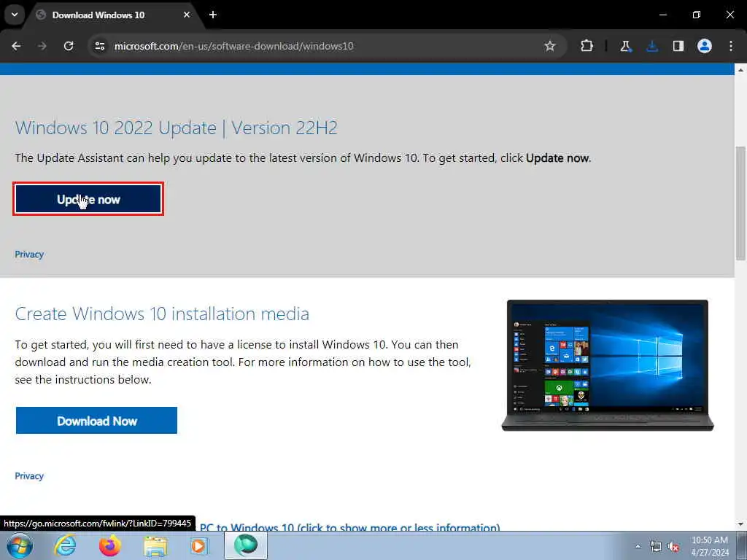Click the Download Now button
The width and height of the screenshot is (747, 560).
click(x=96, y=421)
